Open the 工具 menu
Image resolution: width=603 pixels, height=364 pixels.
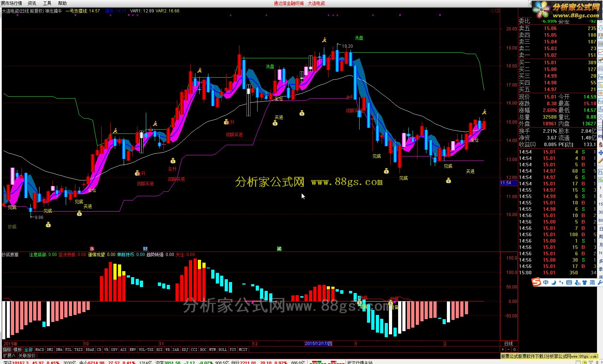[x=47, y=3]
